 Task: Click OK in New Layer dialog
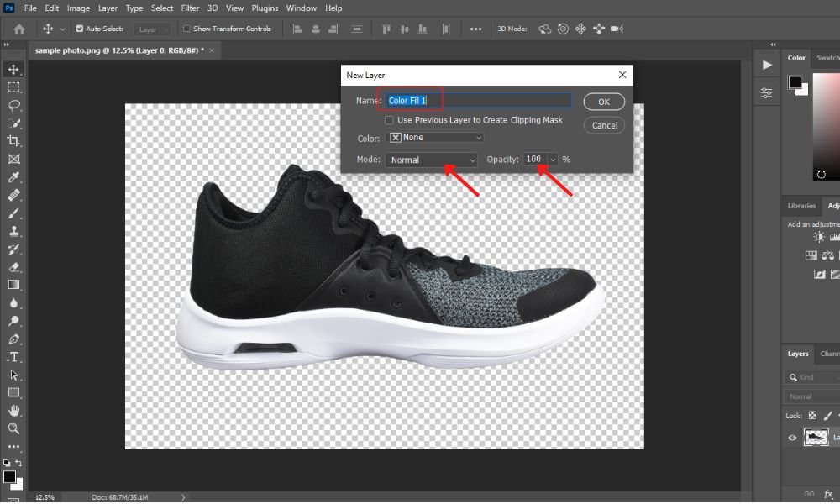[x=604, y=102]
